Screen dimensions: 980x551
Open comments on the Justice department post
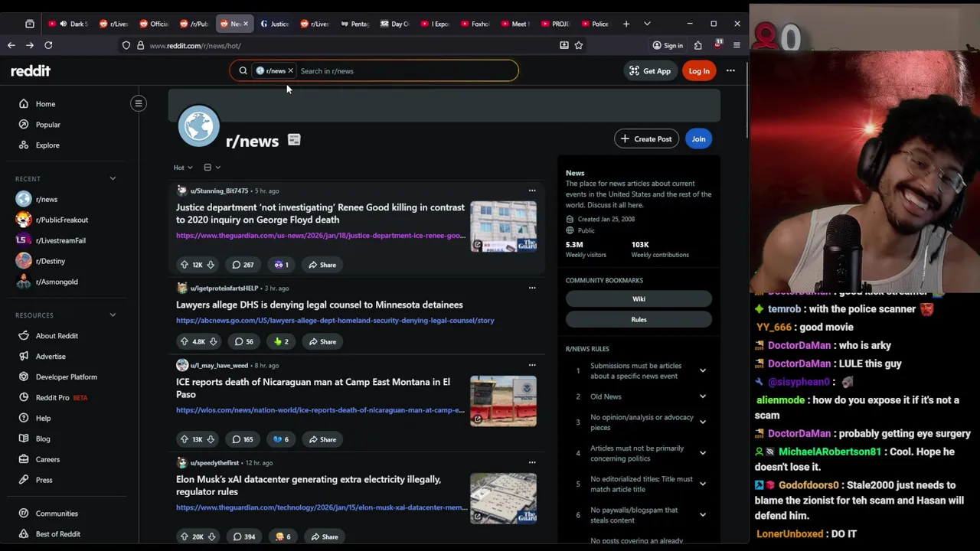click(243, 265)
